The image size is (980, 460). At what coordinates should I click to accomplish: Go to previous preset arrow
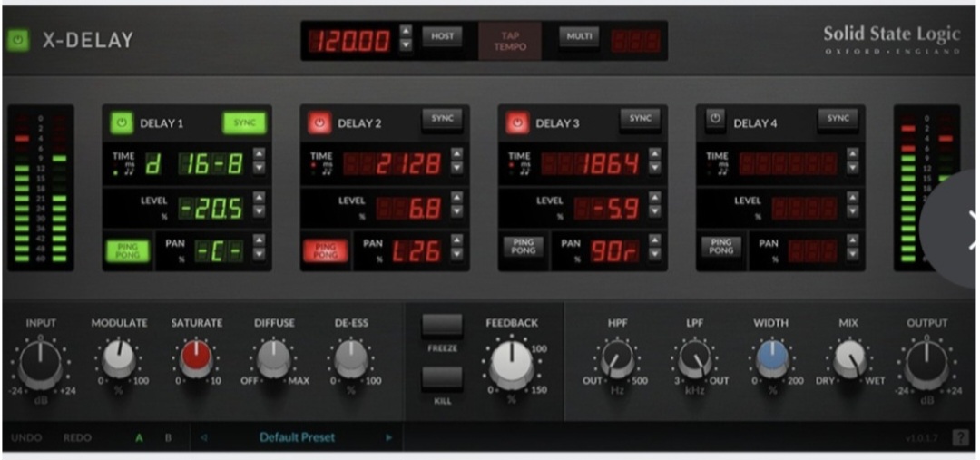point(204,437)
